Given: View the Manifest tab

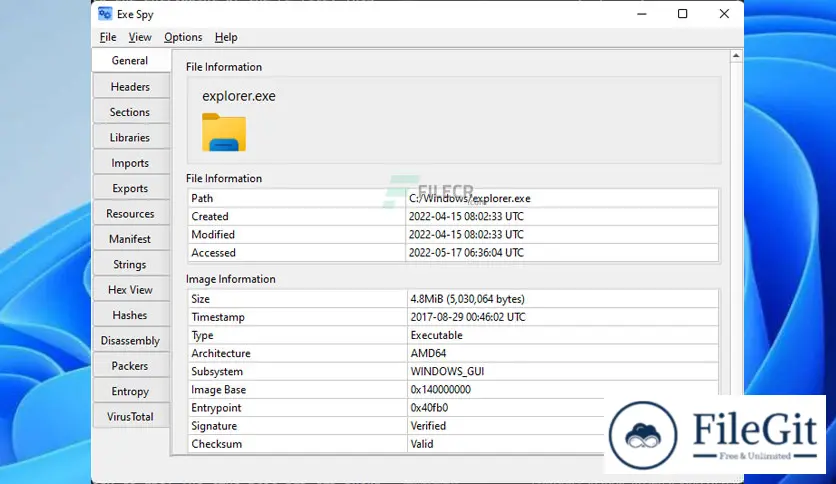Looking at the screenshot, I should coord(131,239).
